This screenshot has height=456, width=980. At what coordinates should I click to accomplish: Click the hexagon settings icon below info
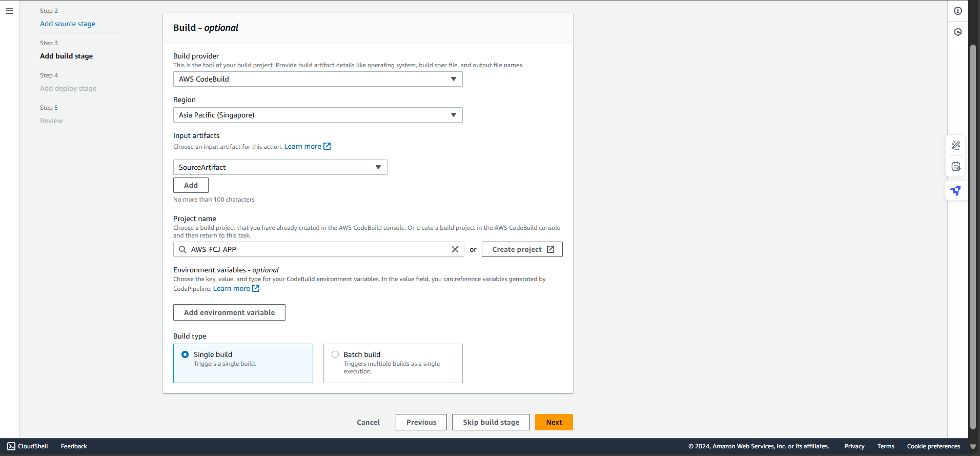pos(958,32)
